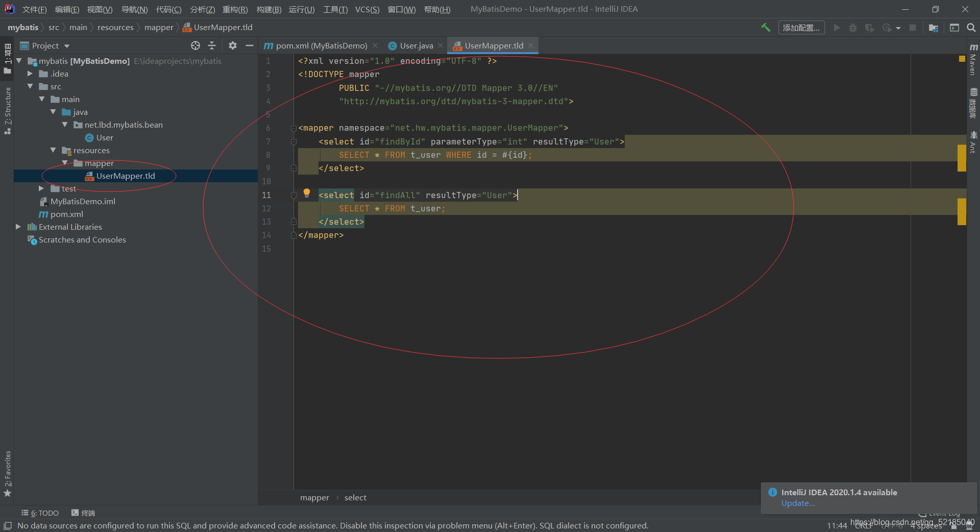
Task: Click the Search Everywhere magnifier icon
Action: point(971,28)
